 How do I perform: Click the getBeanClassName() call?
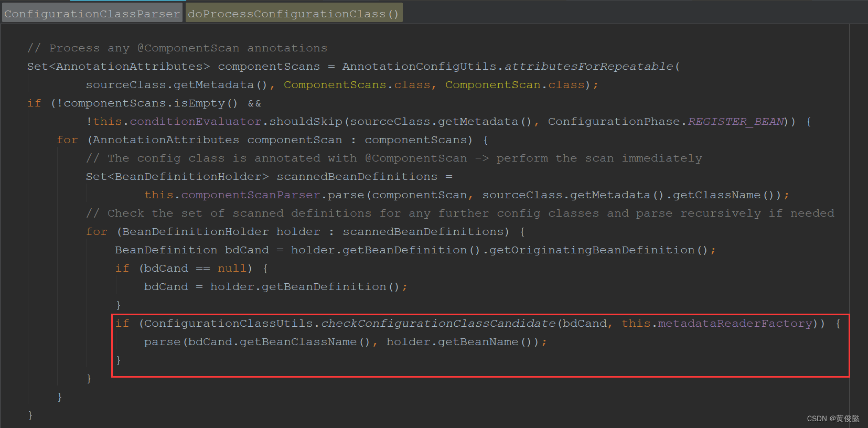tap(305, 342)
